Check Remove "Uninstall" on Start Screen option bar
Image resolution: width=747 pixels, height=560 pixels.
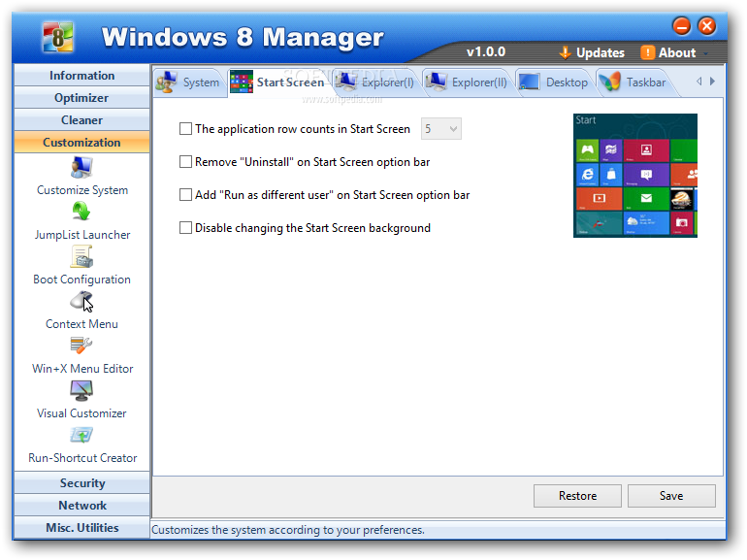pos(185,161)
